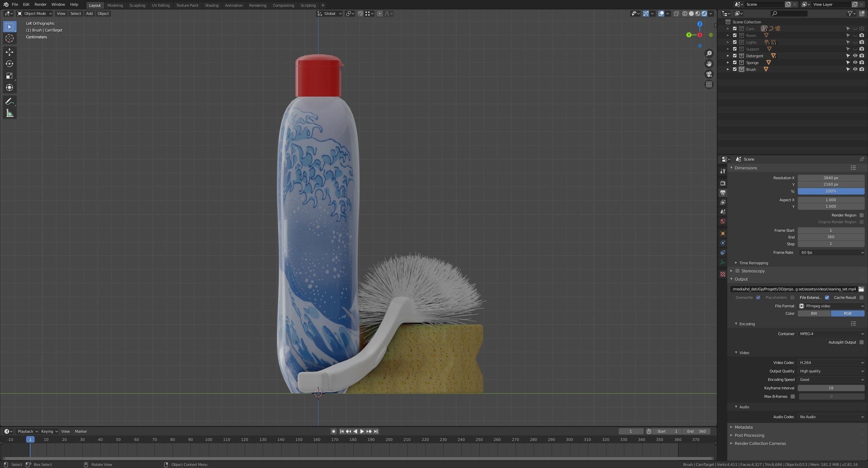Hide the Brush collection in viewport
Viewport: 868px width, 468px height.
(855, 69)
